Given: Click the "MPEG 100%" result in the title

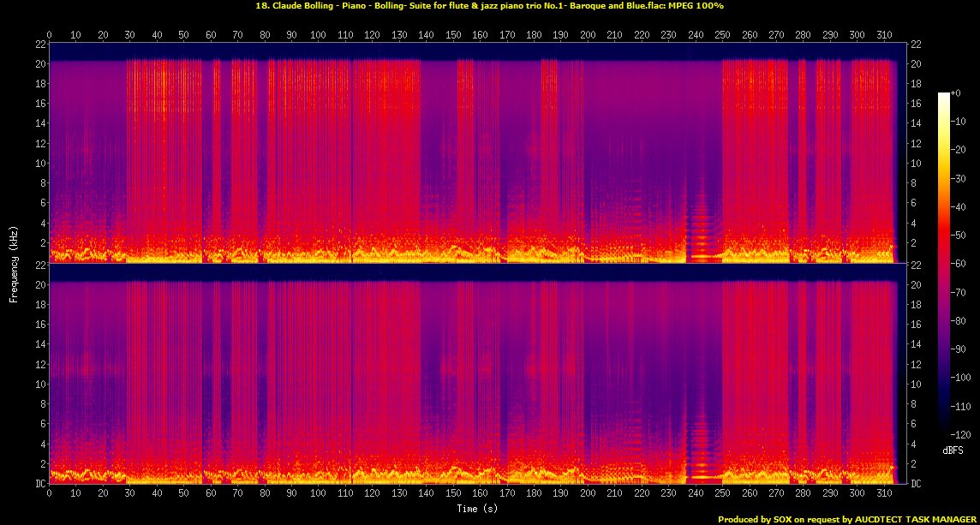Looking at the screenshot, I should [695, 5].
